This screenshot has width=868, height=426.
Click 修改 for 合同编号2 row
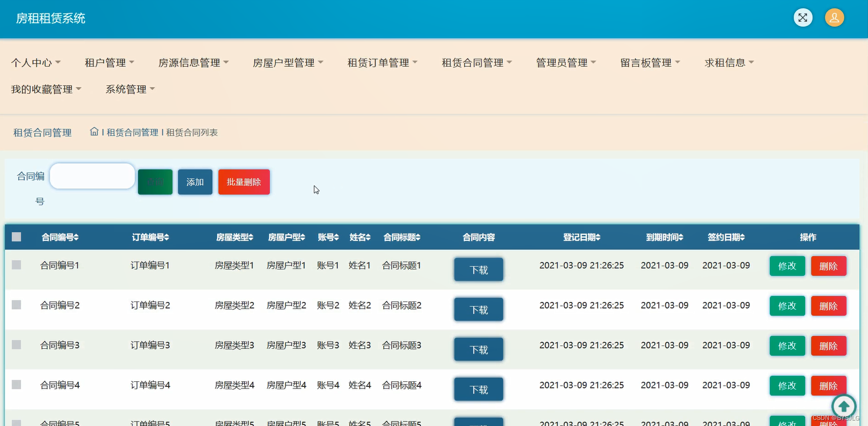click(787, 306)
